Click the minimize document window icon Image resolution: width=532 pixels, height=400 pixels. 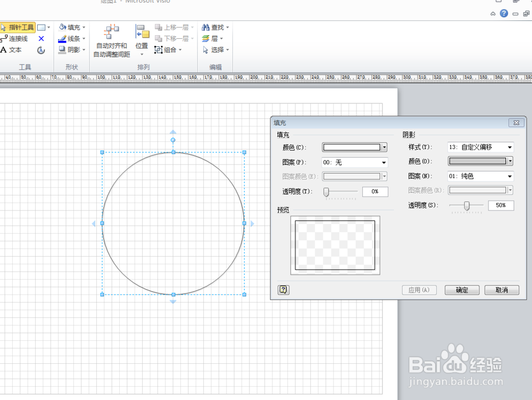point(516,14)
